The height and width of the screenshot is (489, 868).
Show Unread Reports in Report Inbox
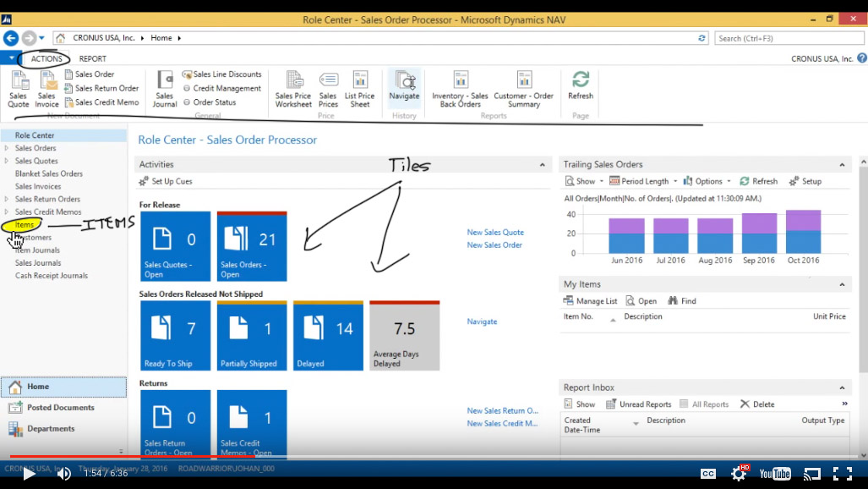coord(639,404)
